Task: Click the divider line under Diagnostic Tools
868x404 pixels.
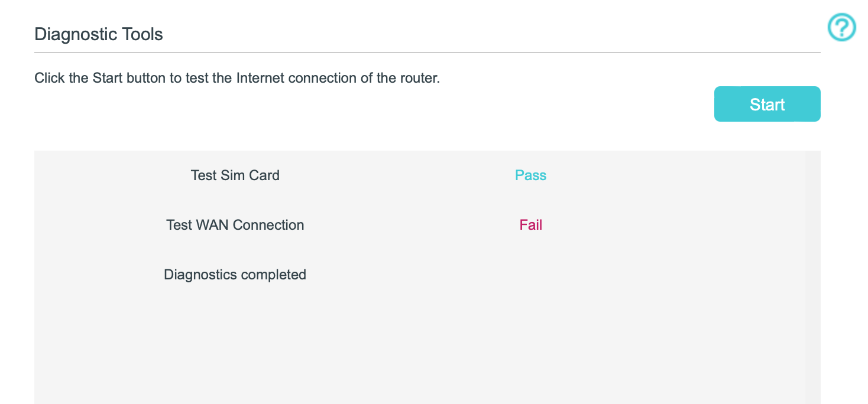Action: 427,53
